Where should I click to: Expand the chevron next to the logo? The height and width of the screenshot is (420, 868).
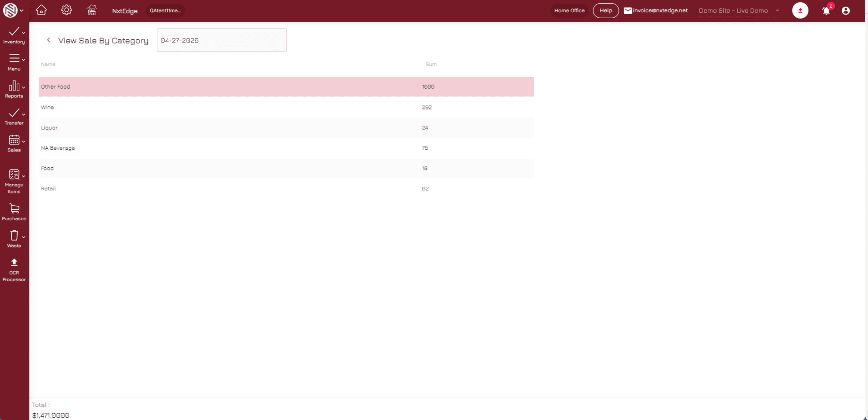(x=22, y=10)
